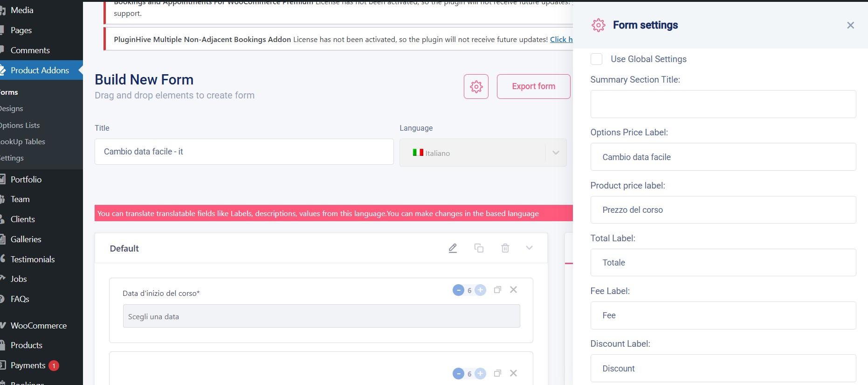The width and height of the screenshot is (868, 385).
Task: Follow the Click here license activation link
Action: (x=561, y=40)
